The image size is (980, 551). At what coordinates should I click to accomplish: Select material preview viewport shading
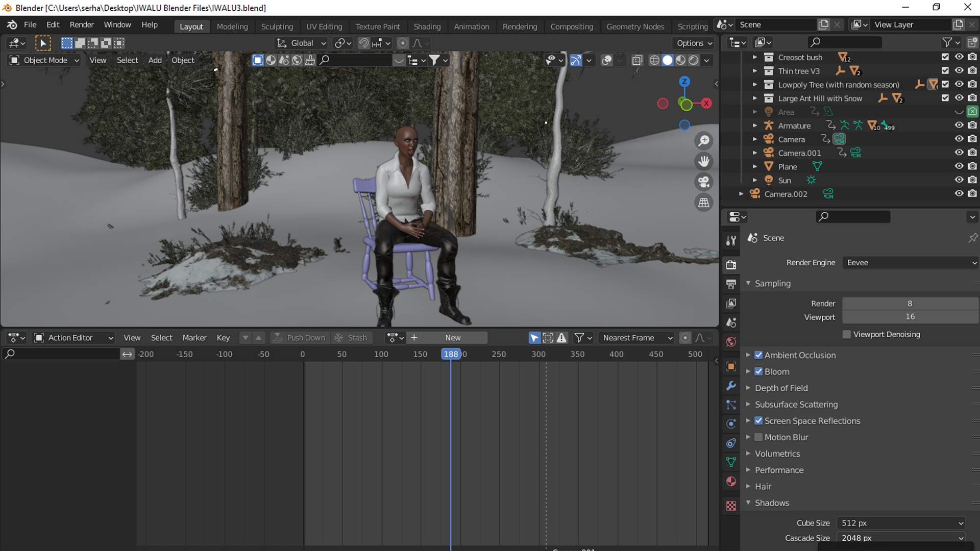680,60
